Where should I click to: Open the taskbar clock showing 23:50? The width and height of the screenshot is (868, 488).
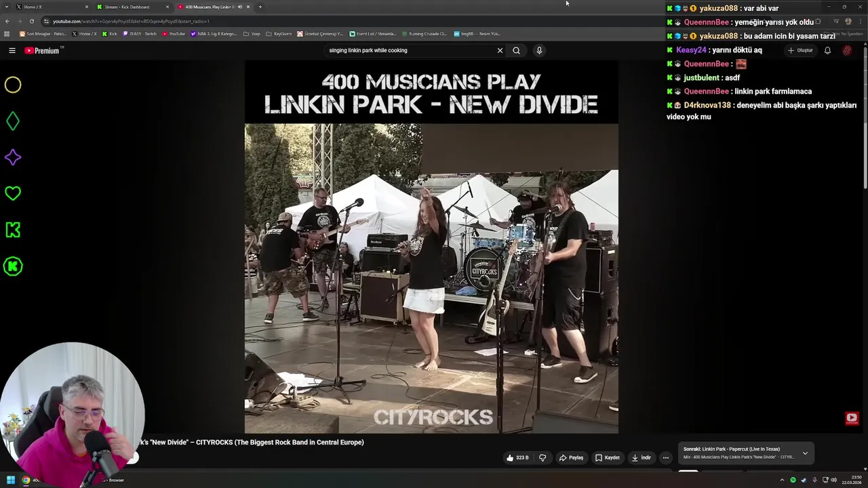[852, 480]
